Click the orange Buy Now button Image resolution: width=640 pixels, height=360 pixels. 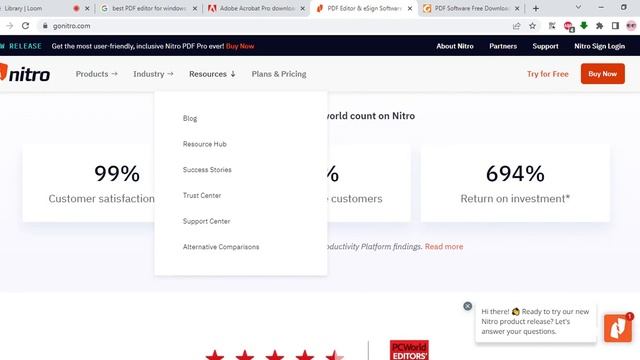click(x=602, y=73)
